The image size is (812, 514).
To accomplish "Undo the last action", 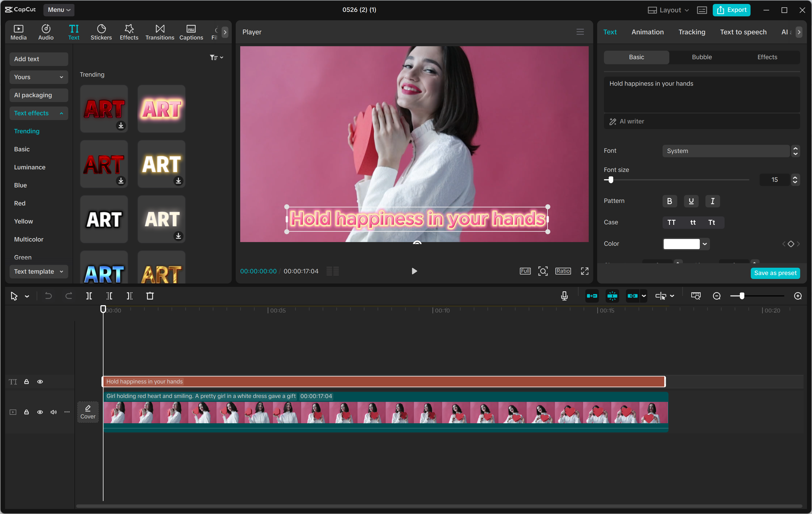I will [x=48, y=296].
